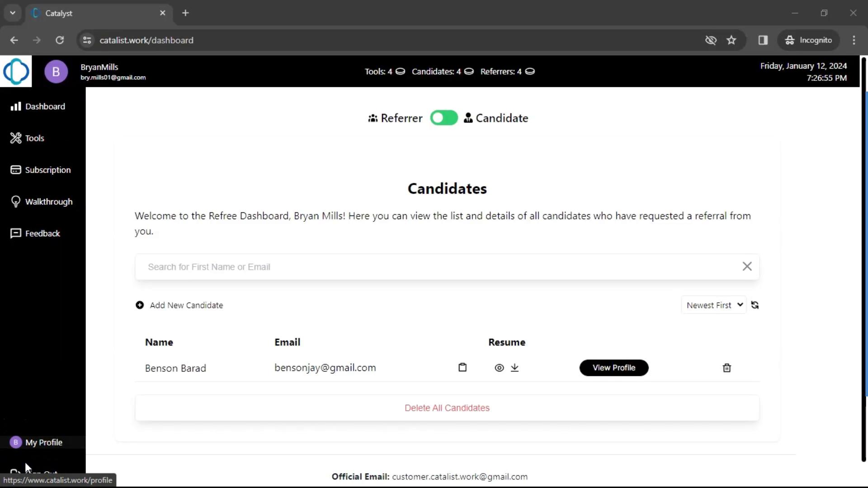This screenshot has height=488, width=868.
Task: Click the Search for First Name or Email field
Action: click(x=447, y=266)
